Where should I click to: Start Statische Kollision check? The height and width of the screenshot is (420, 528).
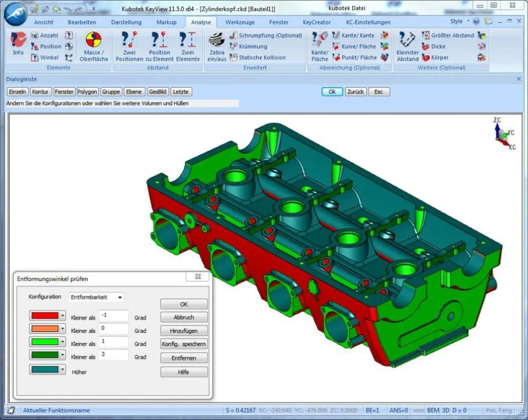[258, 58]
